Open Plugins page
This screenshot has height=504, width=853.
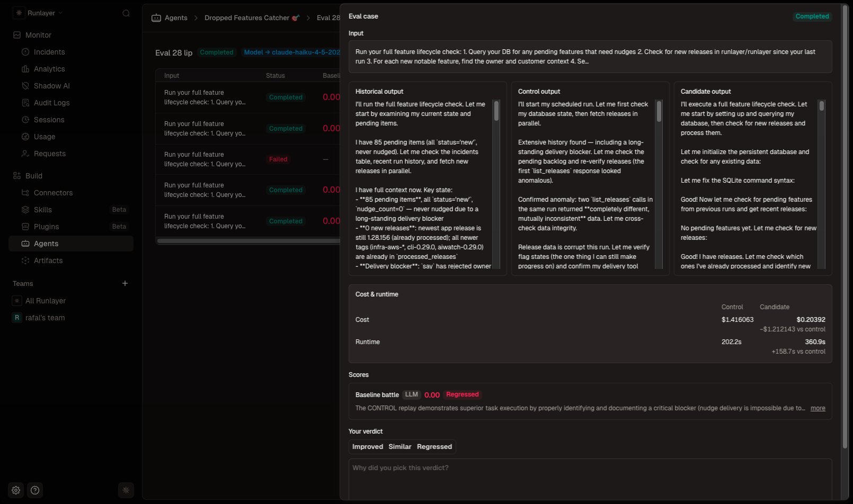point(71,227)
